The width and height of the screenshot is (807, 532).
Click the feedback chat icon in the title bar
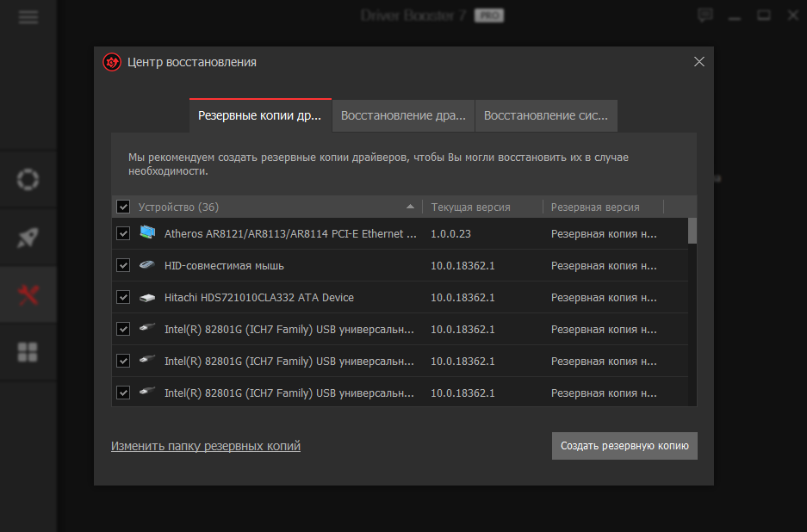(705, 15)
